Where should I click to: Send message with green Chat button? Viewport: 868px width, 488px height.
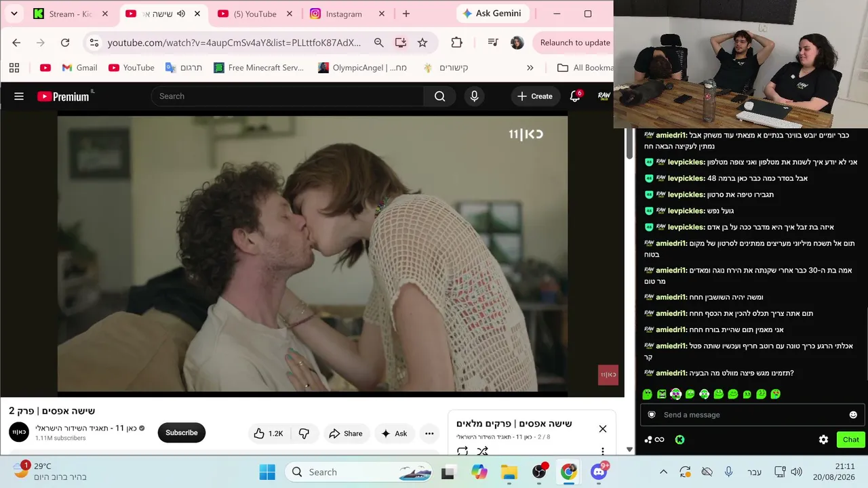click(x=851, y=439)
